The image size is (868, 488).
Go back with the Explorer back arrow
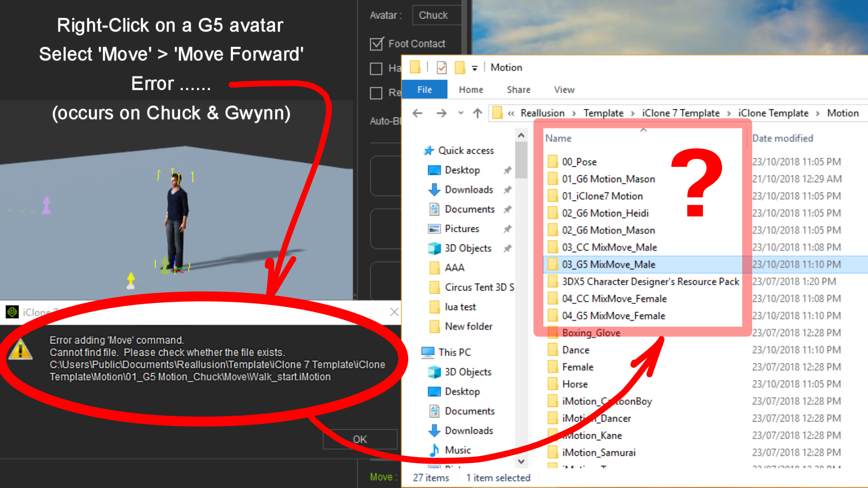tap(418, 113)
